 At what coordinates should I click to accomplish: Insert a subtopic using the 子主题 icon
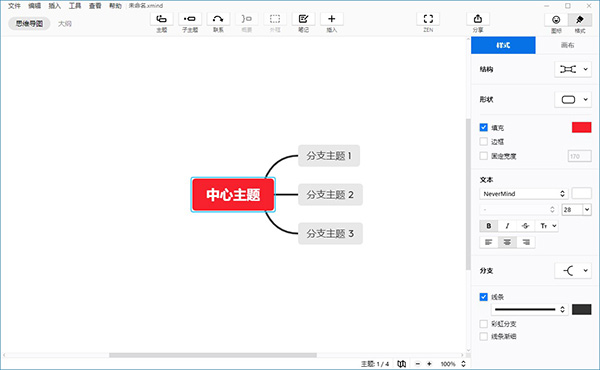(x=190, y=19)
